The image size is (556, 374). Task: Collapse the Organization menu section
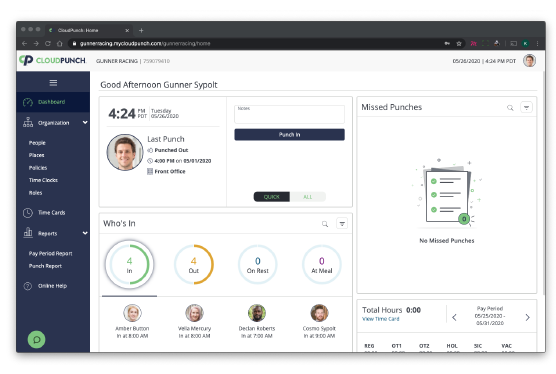(x=85, y=123)
